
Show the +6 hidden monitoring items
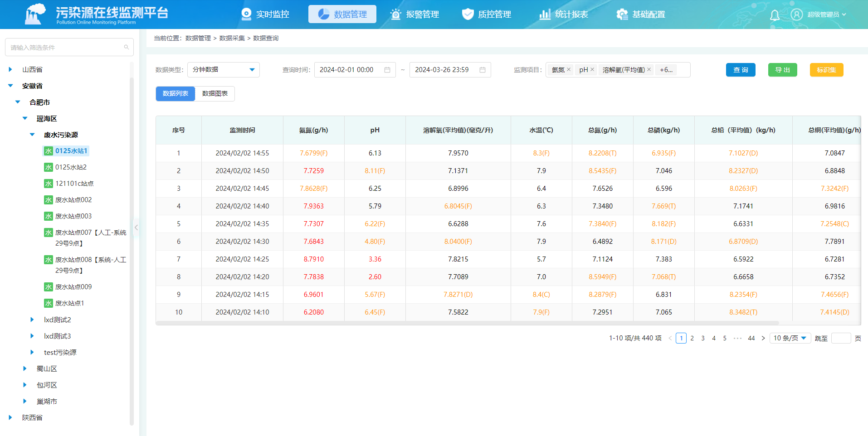(x=666, y=70)
